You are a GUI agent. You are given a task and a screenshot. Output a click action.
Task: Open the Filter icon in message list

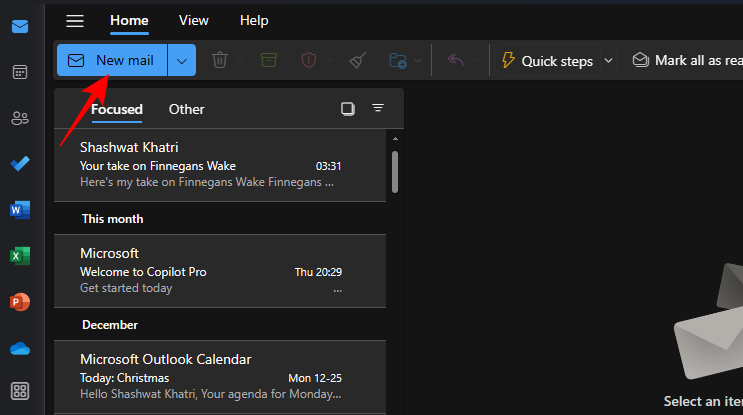click(x=378, y=108)
